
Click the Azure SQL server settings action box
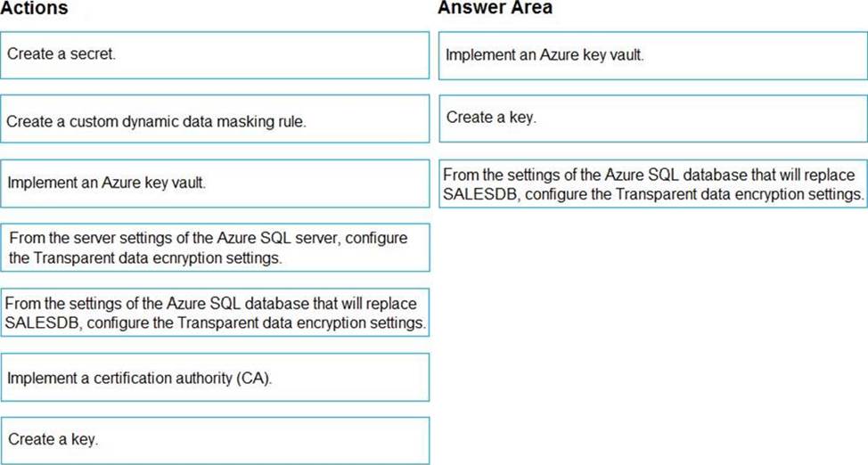[x=215, y=248]
